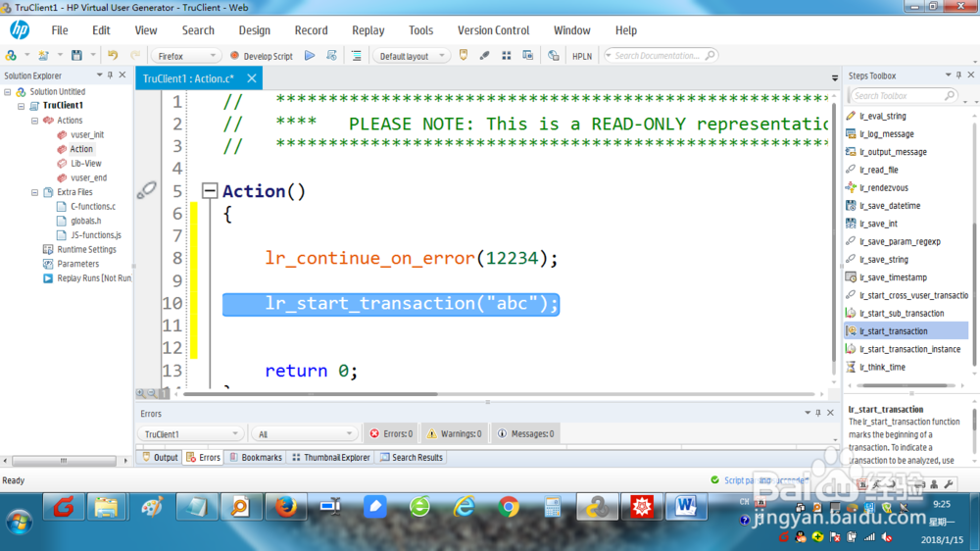Click the HP logo icon

click(x=20, y=29)
